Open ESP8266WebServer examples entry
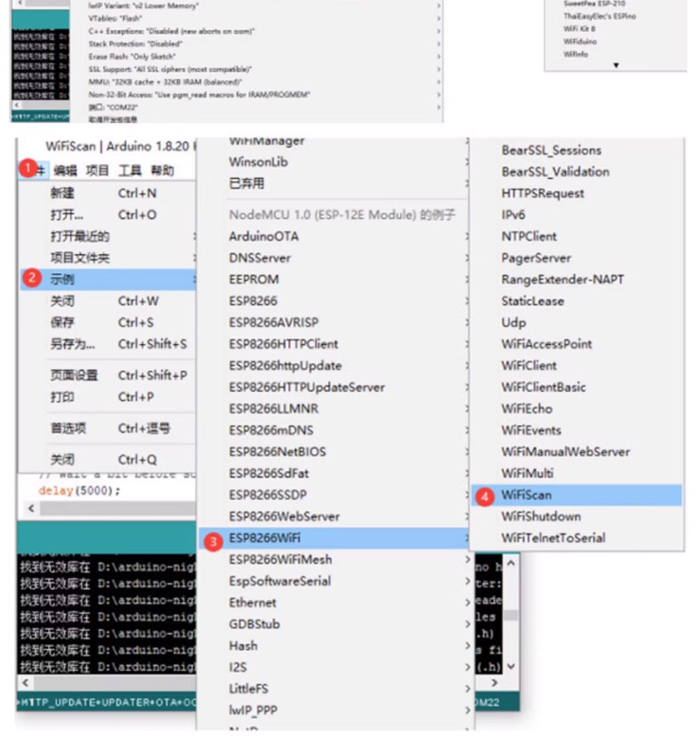This screenshot has width=700, height=742. coord(334,516)
